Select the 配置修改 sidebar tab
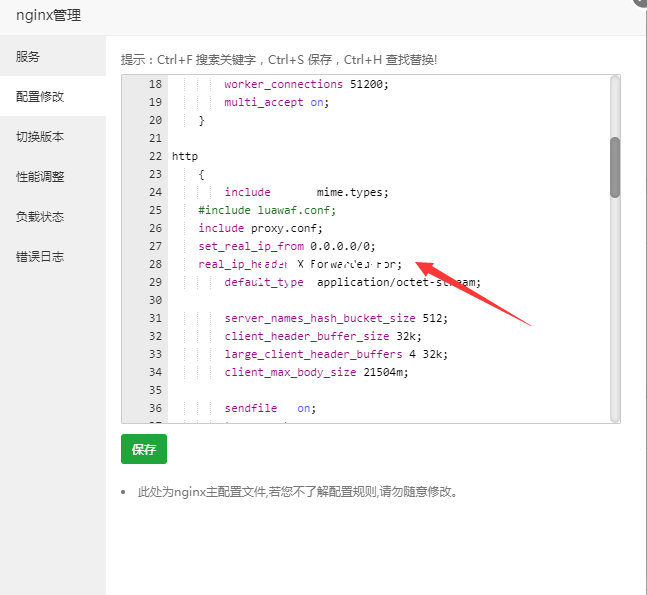This screenshot has width=647, height=595. point(41,97)
